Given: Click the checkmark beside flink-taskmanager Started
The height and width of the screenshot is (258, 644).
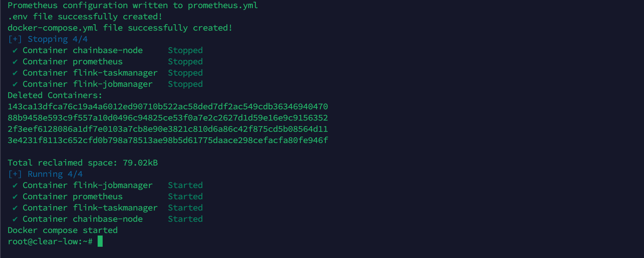Looking at the screenshot, I should coord(15,208).
